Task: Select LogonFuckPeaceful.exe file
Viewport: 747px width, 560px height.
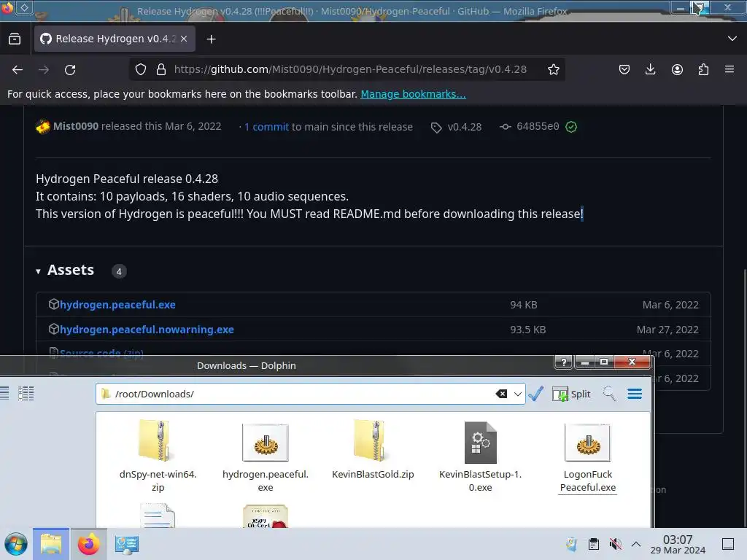Action: pyautogui.click(x=587, y=456)
